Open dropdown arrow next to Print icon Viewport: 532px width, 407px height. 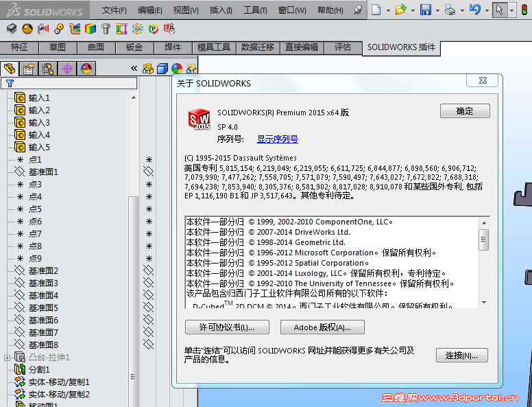462,10
